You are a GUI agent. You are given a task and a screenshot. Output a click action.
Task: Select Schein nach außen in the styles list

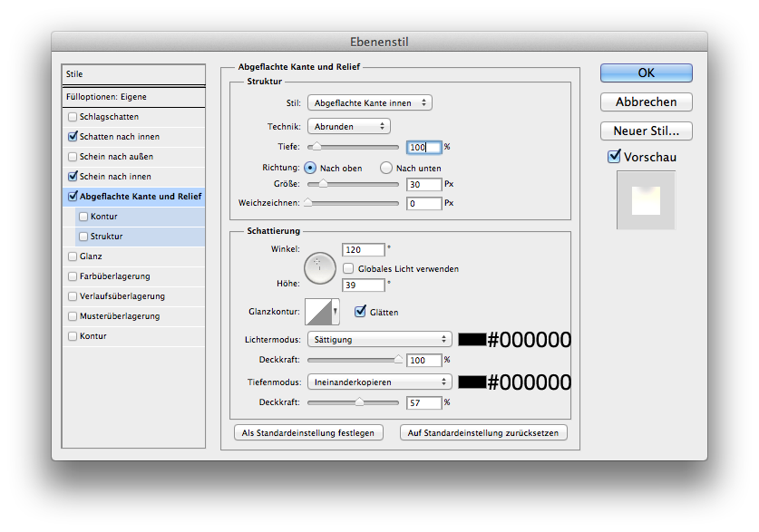coord(115,157)
